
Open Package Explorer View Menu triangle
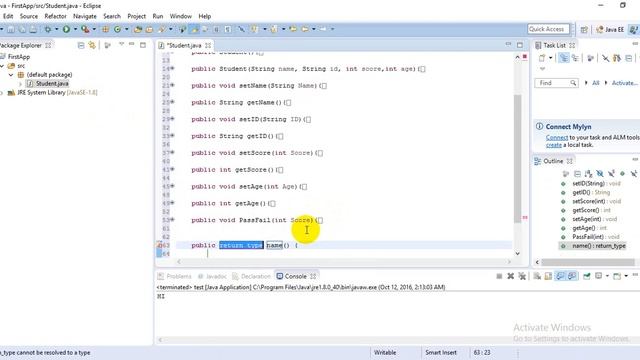pyautogui.click(x=121, y=44)
